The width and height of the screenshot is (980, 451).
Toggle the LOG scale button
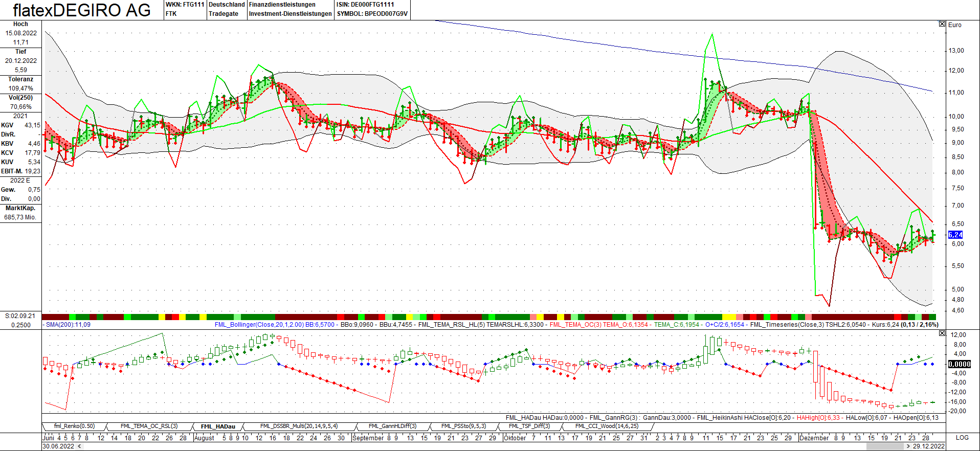(x=962, y=438)
